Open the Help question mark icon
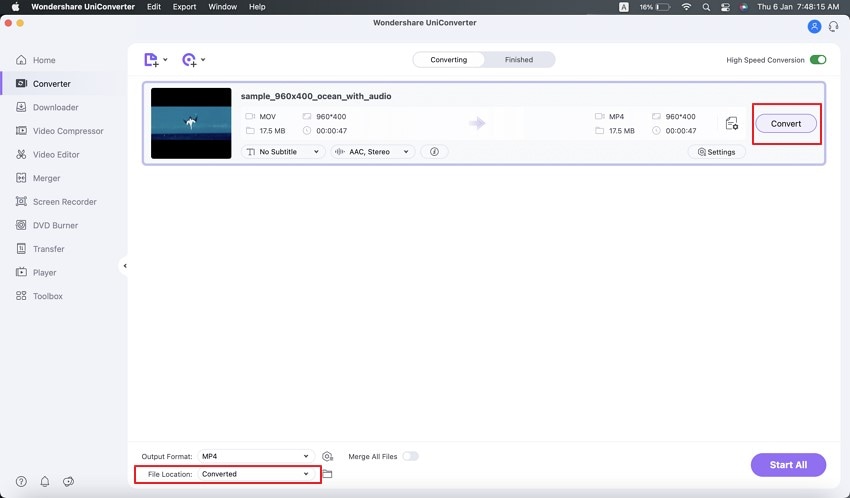The image size is (850, 498). click(21, 481)
